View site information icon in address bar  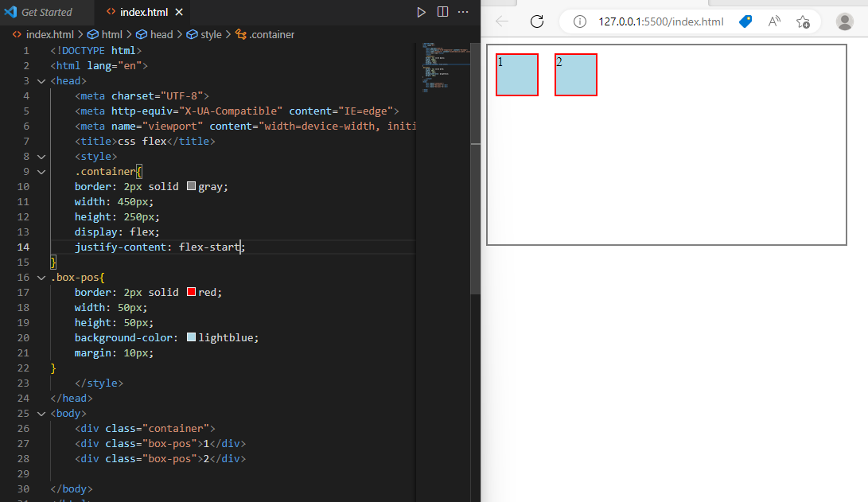(x=579, y=21)
